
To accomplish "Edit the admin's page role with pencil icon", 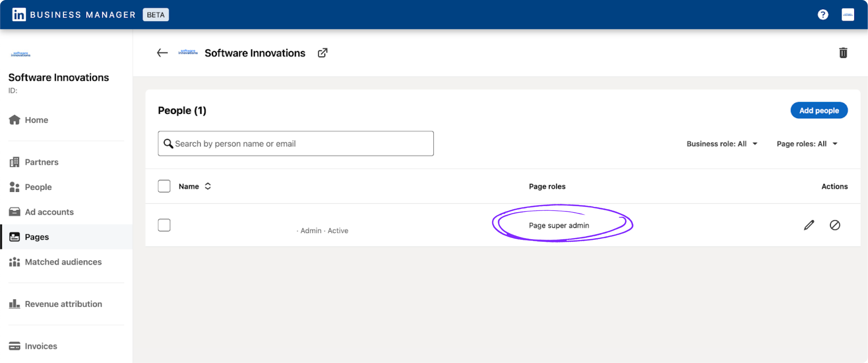I will coord(809,225).
